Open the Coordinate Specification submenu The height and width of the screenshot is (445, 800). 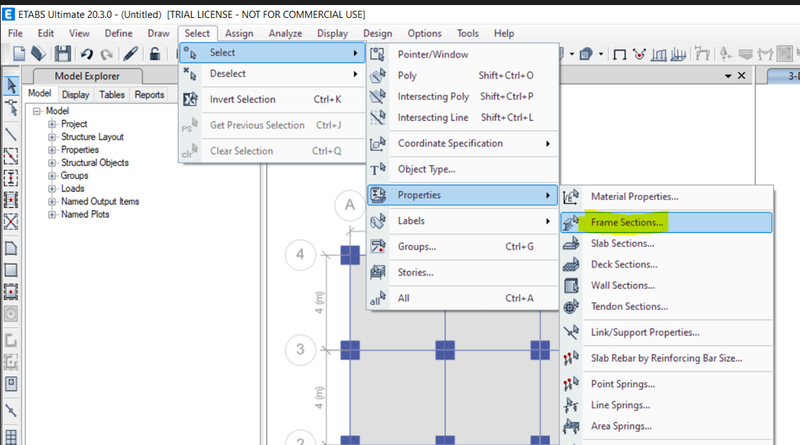pos(463,143)
